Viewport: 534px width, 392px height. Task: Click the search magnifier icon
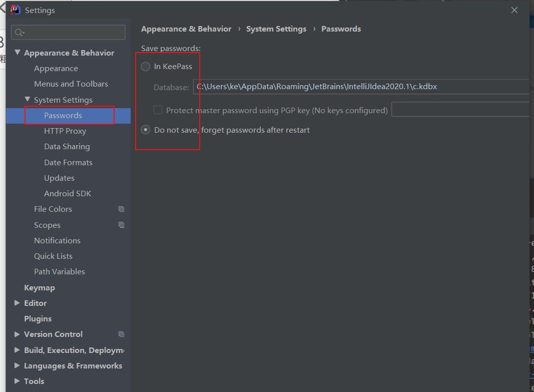coord(20,33)
